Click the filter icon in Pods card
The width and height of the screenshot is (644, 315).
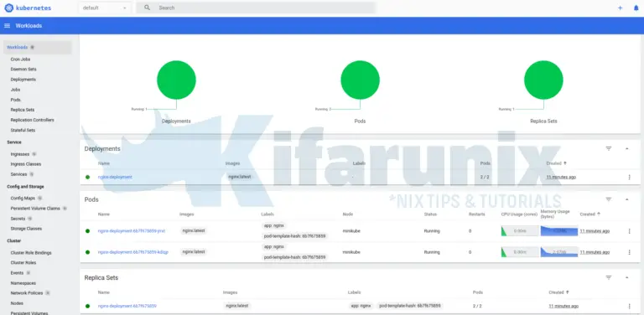(609, 199)
